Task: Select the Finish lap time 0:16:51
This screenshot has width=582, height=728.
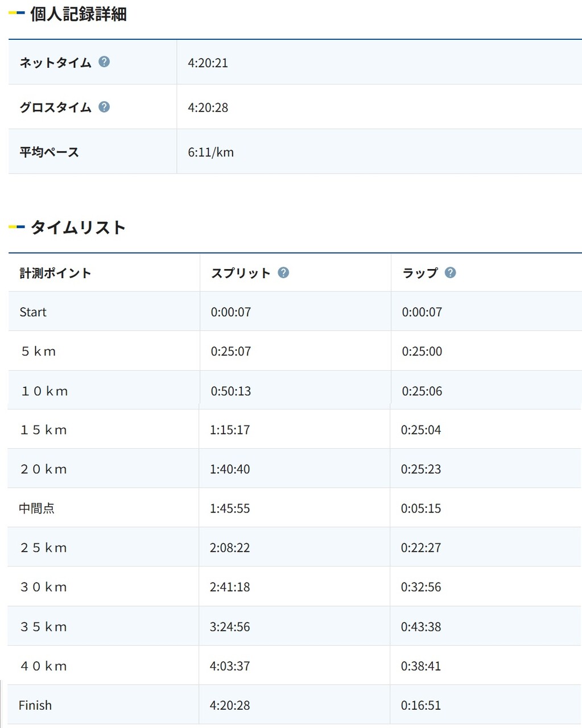Action: click(x=420, y=705)
